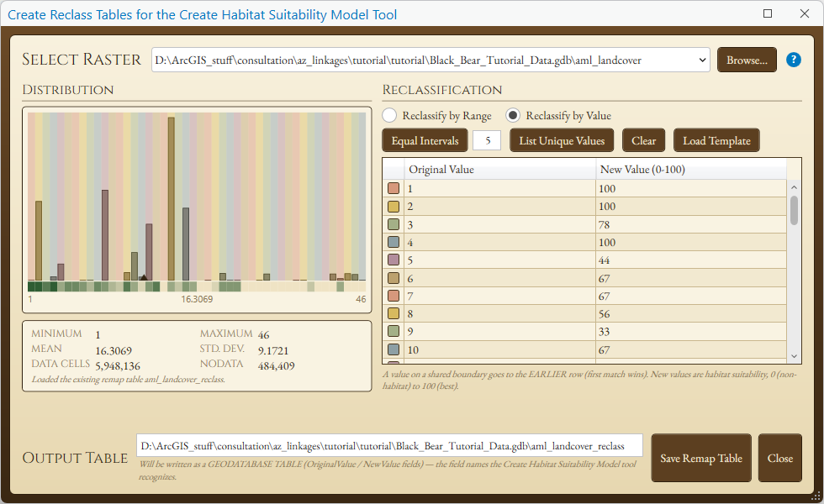
Task: Click the New Value cell for value 6
Action: (691, 278)
